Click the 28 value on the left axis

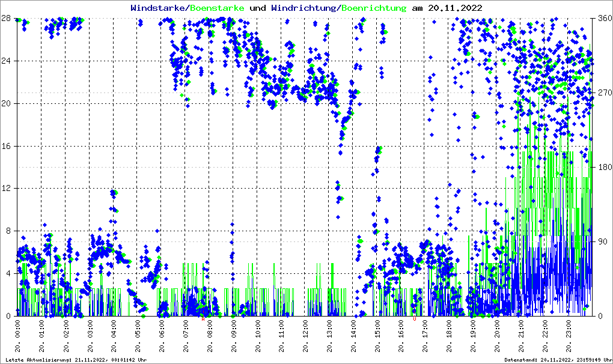(5, 19)
